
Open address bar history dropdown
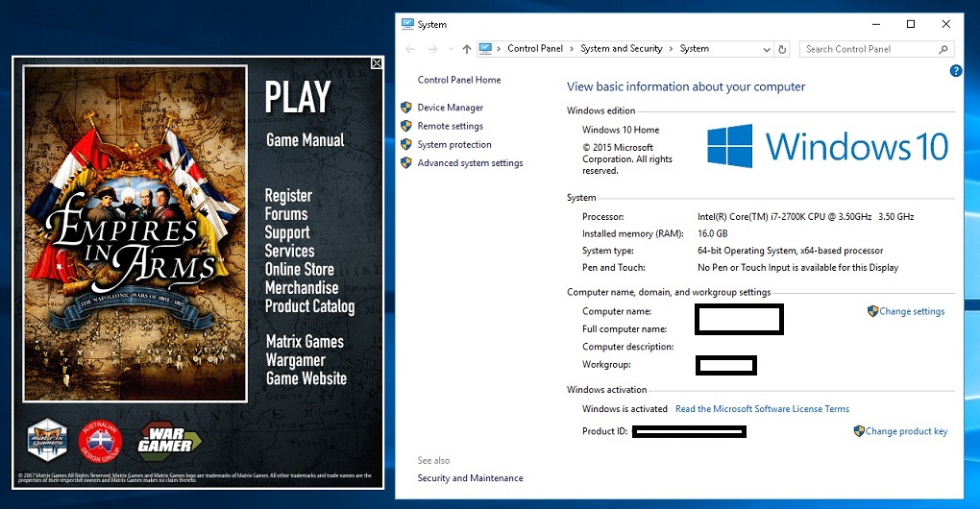767,49
